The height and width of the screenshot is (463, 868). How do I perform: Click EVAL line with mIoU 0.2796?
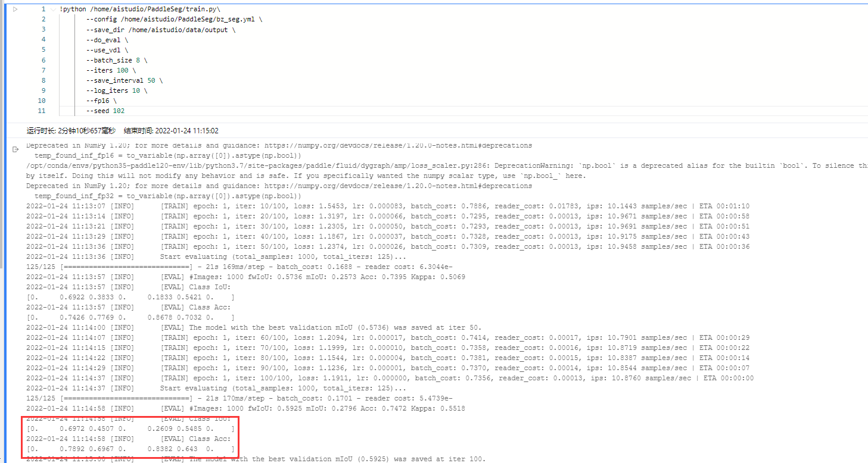coord(246,408)
